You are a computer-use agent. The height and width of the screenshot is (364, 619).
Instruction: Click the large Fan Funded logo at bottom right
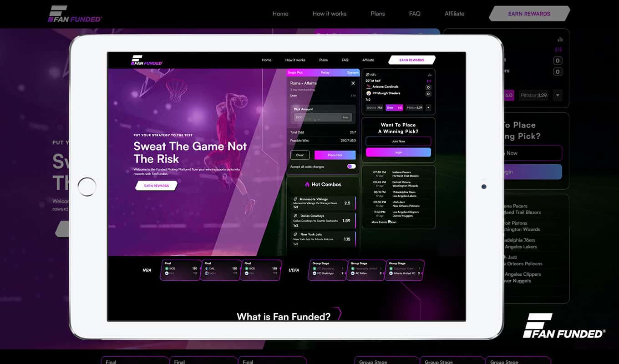click(564, 326)
